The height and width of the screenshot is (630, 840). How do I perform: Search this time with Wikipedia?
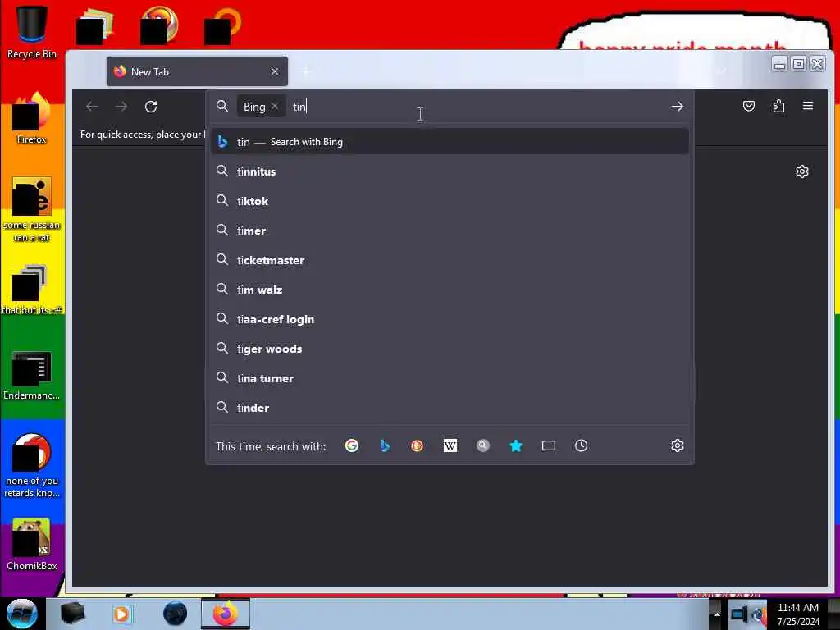pyautogui.click(x=450, y=445)
